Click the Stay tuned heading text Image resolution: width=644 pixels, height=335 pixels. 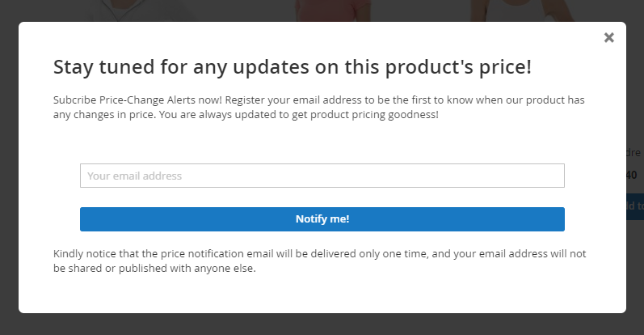click(293, 67)
